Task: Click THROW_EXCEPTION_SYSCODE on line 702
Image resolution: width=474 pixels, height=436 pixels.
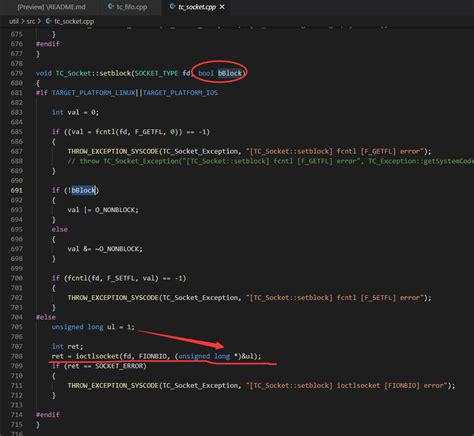Action: pos(113,298)
